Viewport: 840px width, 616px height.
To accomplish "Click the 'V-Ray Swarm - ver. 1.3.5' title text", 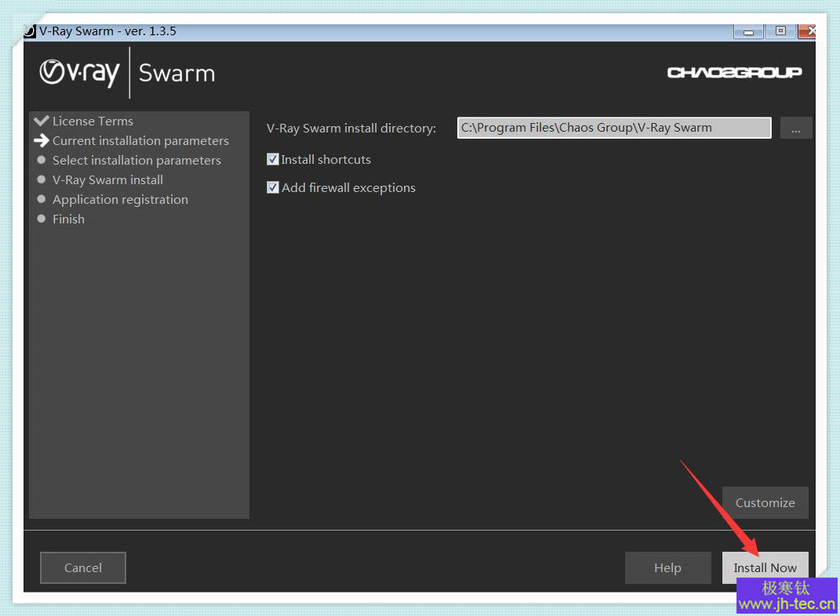I will click(107, 31).
